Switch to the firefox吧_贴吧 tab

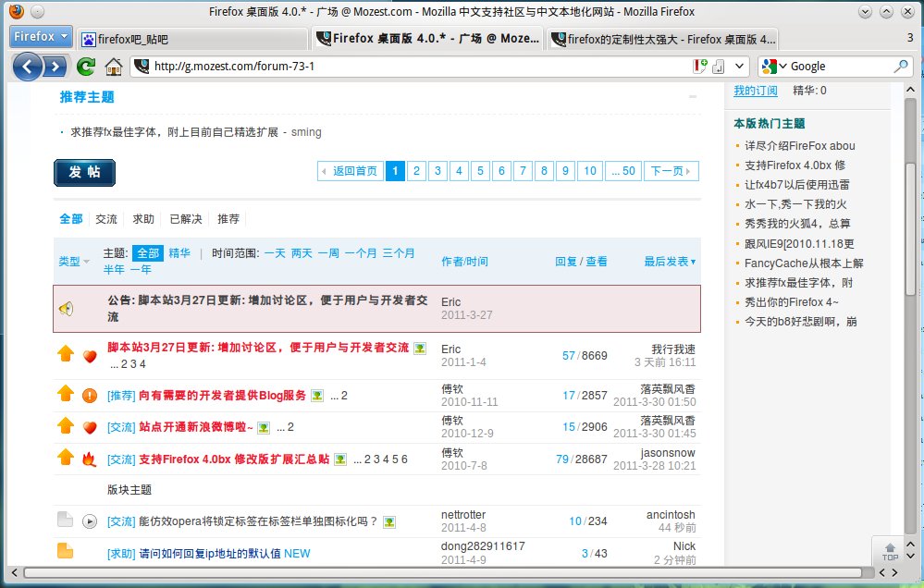tap(192, 39)
